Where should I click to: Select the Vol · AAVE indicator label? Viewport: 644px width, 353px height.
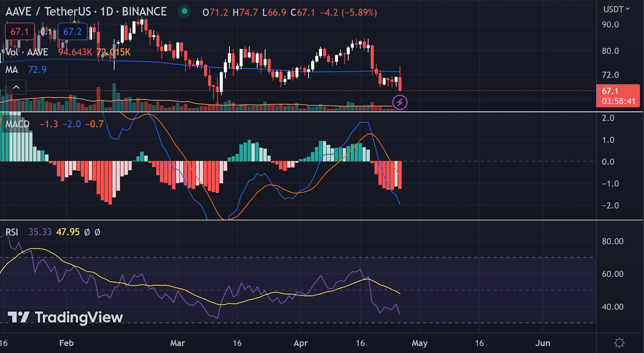tap(27, 52)
